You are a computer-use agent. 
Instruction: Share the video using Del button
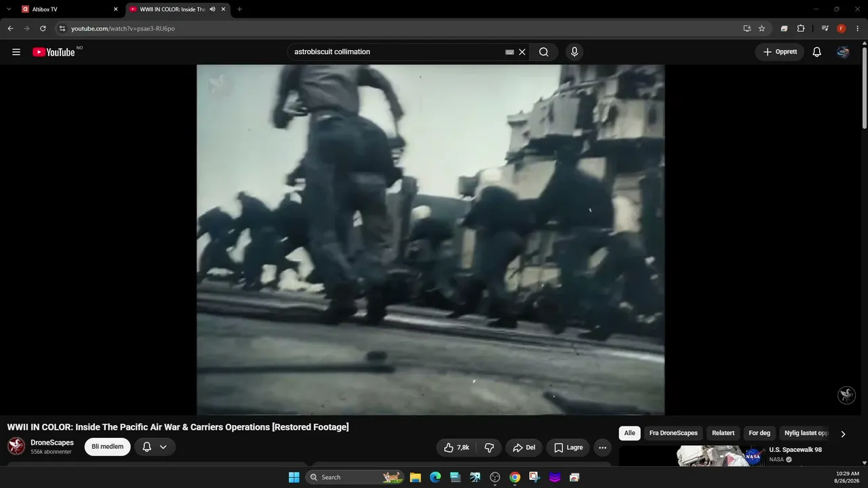point(524,447)
